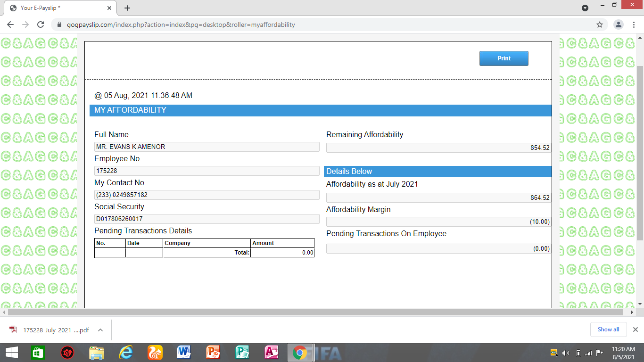
Task: Open Chrome's three-dot menu
Action: (x=635, y=25)
